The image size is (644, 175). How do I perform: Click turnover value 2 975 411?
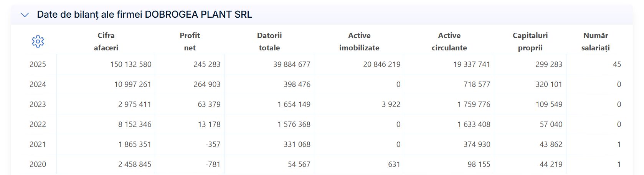[x=135, y=104]
